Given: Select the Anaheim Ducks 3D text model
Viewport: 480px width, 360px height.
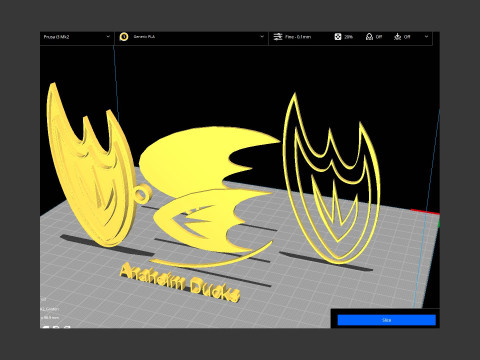Looking at the screenshot, I should tap(179, 283).
